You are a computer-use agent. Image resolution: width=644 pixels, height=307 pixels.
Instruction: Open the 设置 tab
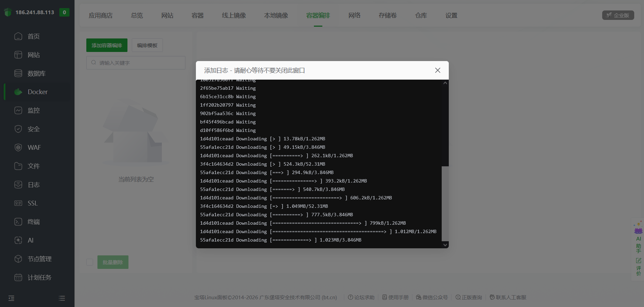tap(451, 16)
